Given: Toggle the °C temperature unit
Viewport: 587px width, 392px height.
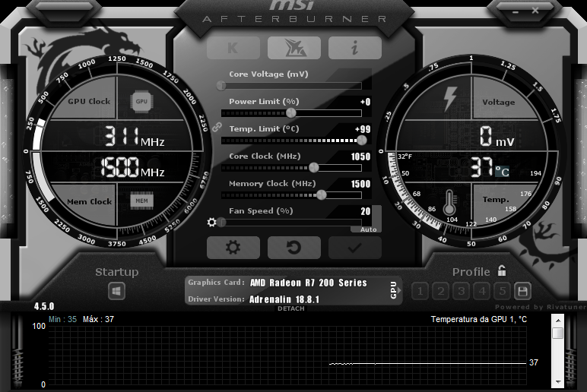Looking at the screenshot, I should click(502, 172).
